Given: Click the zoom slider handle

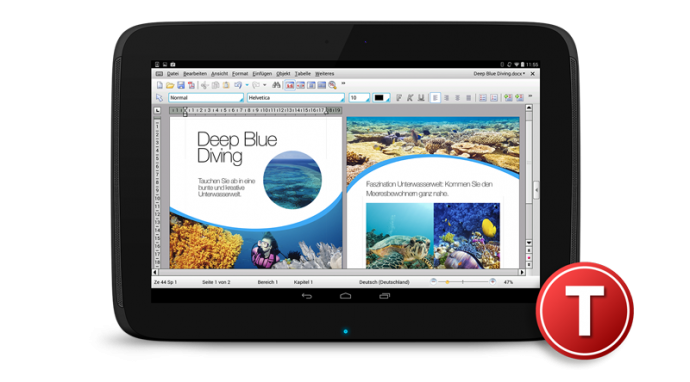Looking at the screenshot, I should 448,282.
